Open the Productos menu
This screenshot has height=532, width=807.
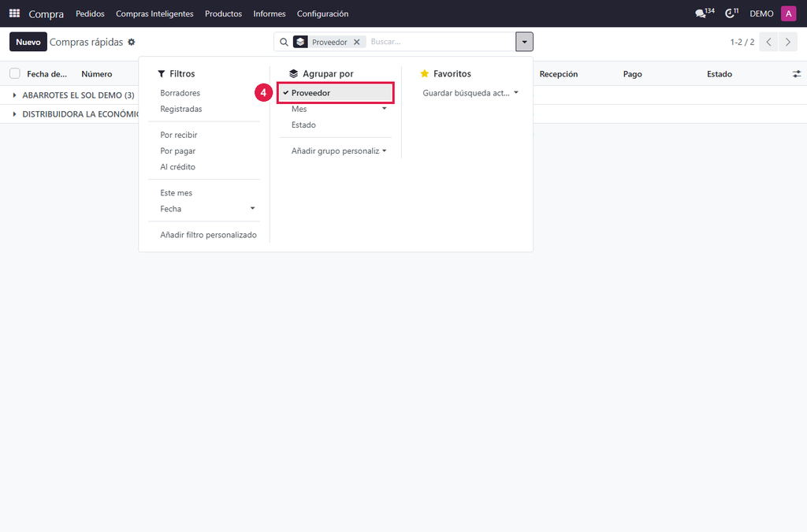[x=223, y=13]
